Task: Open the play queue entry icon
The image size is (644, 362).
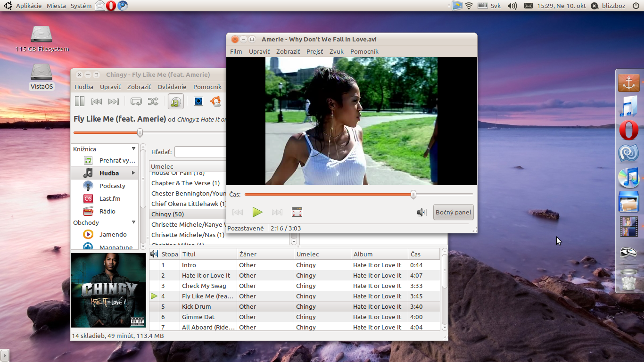Action: click(x=88, y=160)
